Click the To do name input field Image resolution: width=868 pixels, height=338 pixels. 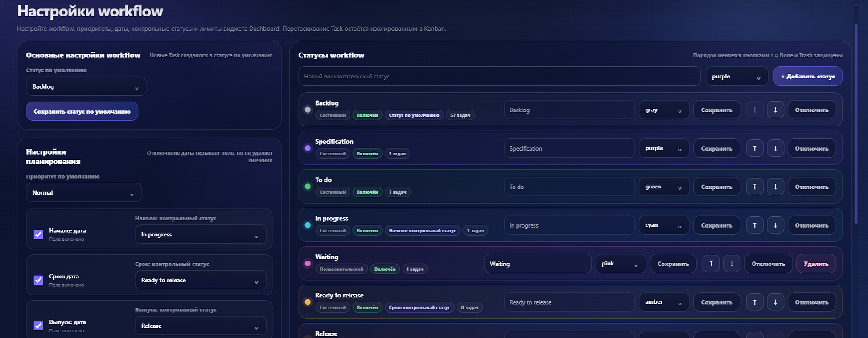pyautogui.click(x=569, y=187)
